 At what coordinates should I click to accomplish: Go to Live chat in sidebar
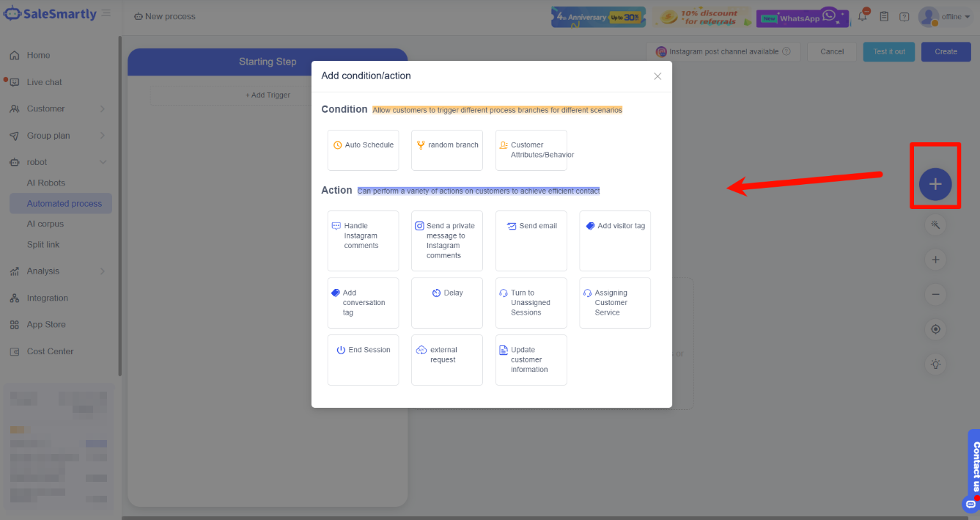point(45,82)
